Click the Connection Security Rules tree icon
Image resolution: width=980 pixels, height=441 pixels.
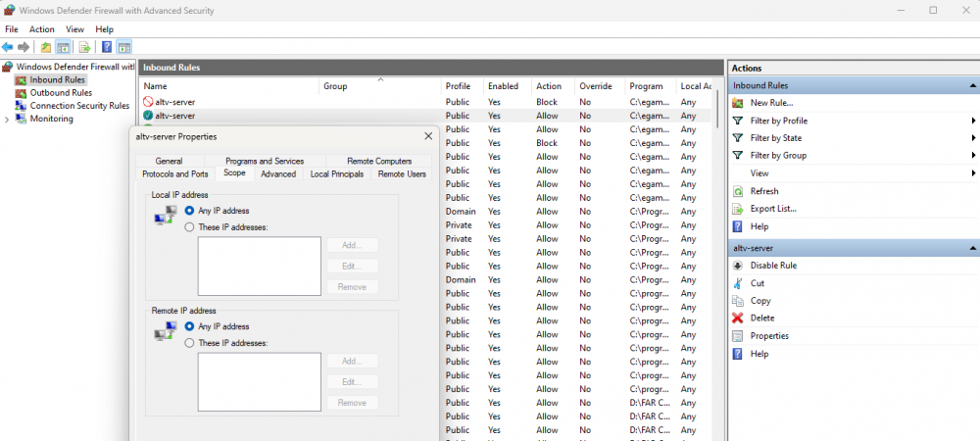(x=21, y=106)
